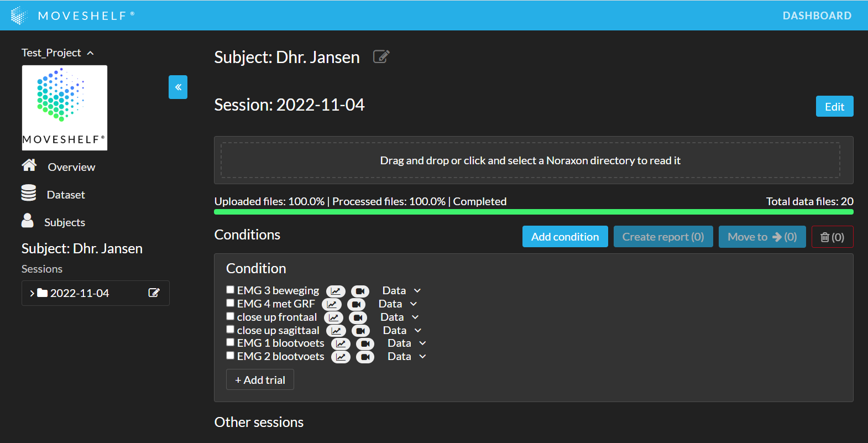Select 2022-11-04 session label in sidebar
This screenshot has height=443, width=868.
(80, 293)
